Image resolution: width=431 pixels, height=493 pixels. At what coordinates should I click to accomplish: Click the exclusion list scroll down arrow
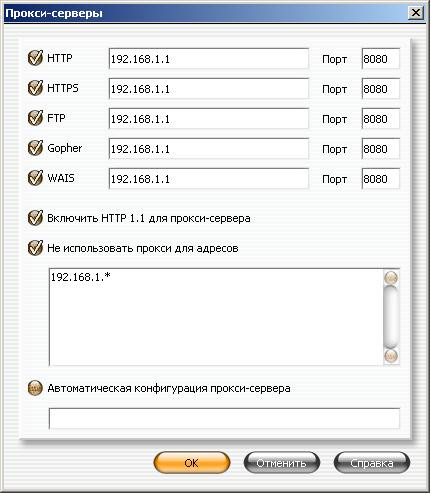(x=391, y=356)
